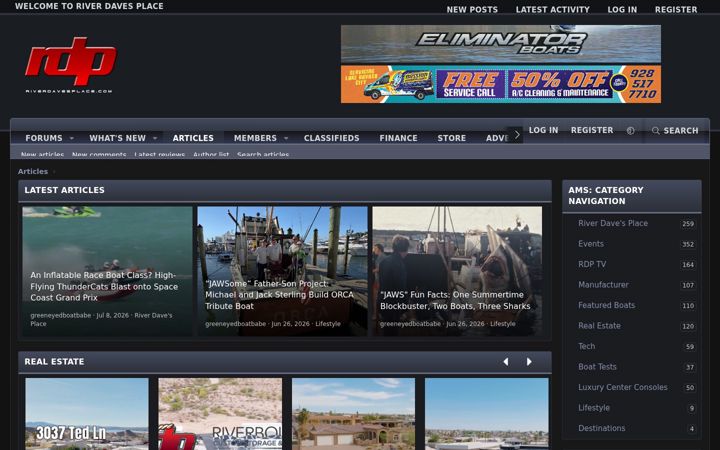
Task: Click the 259 count badge
Action: 688,224
